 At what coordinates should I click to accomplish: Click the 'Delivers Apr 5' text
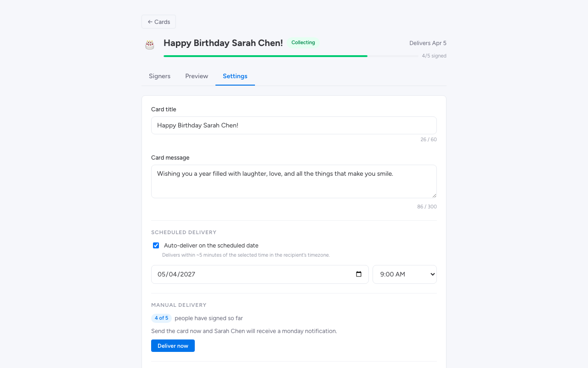pyautogui.click(x=428, y=43)
